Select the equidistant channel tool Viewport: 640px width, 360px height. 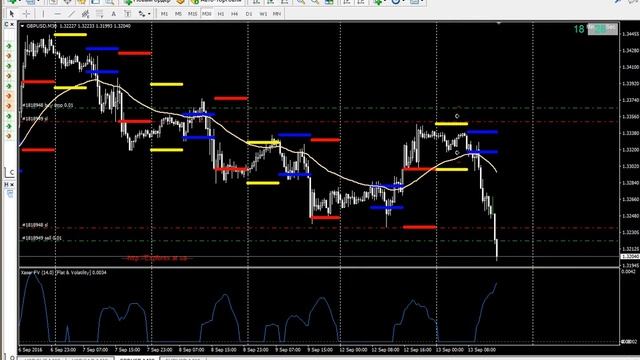coord(85,14)
